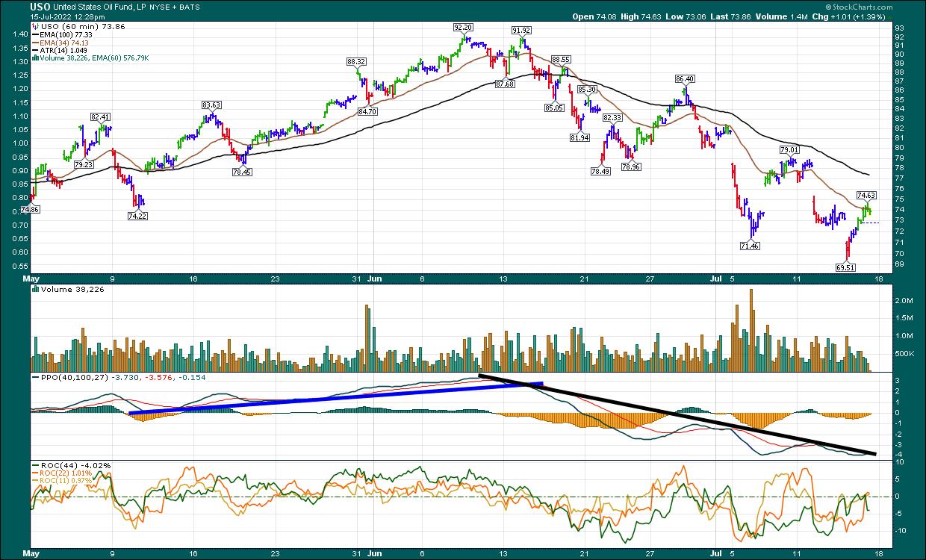Click the PPO(40,100,27) legend line marker
The height and width of the screenshot is (560, 926).
click(x=35, y=377)
